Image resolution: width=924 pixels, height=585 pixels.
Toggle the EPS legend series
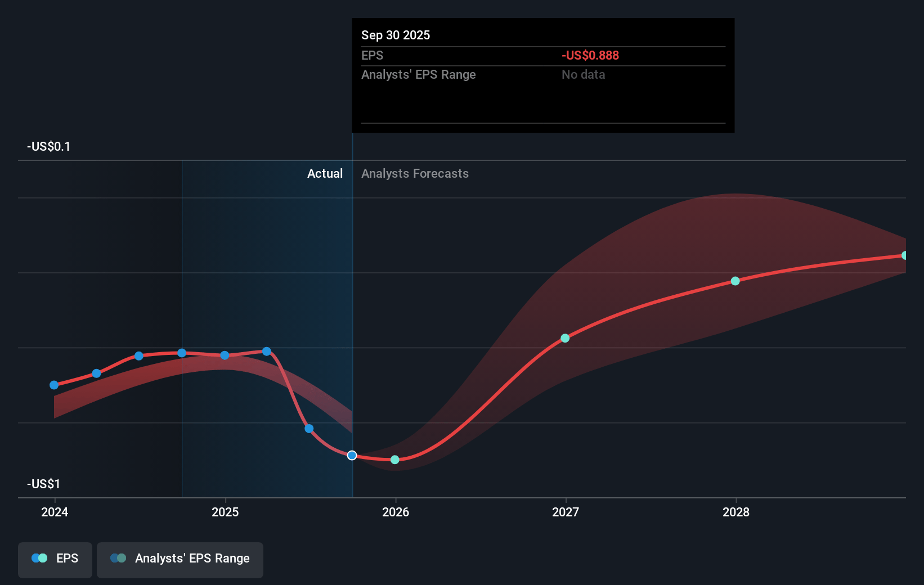tap(55, 559)
